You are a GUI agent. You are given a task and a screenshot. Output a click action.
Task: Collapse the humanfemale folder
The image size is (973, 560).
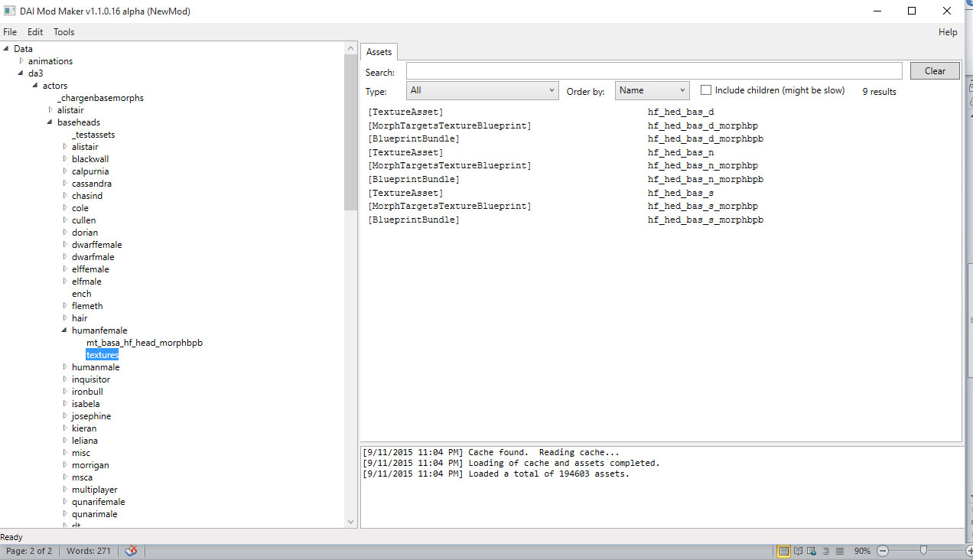point(65,330)
